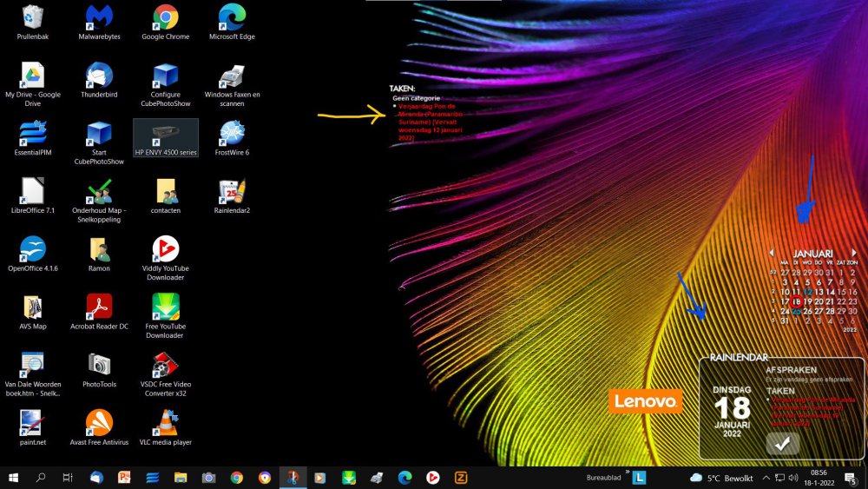This screenshot has width=868, height=489.
Task: Open the Rainlendar2 desktop shortcut
Action: 232,192
